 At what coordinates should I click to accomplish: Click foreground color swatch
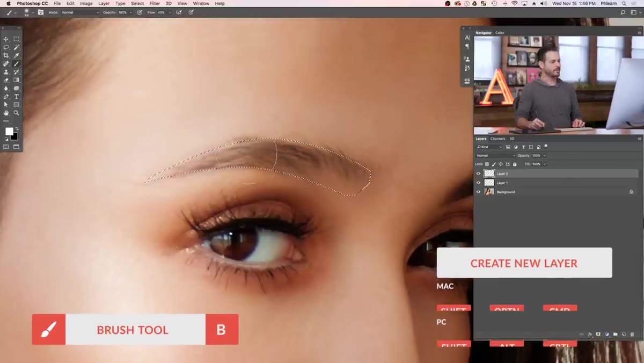pos(9,132)
